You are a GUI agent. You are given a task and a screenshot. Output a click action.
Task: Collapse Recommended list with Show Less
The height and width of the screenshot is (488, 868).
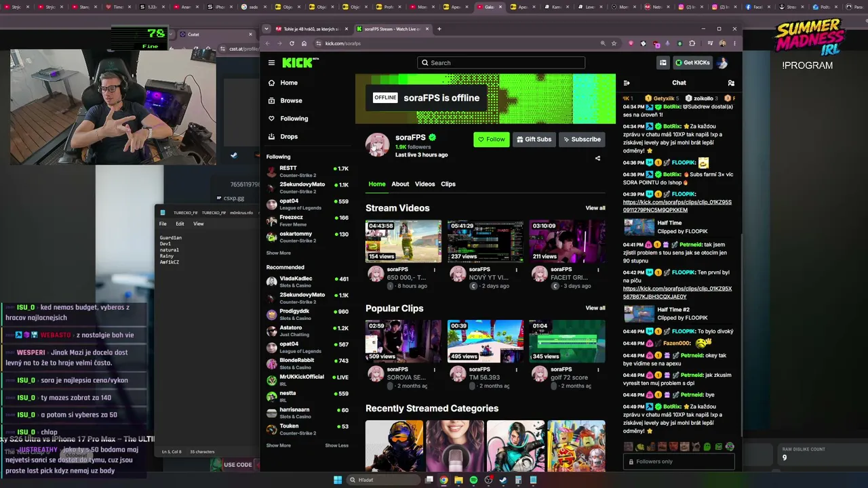click(336, 445)
